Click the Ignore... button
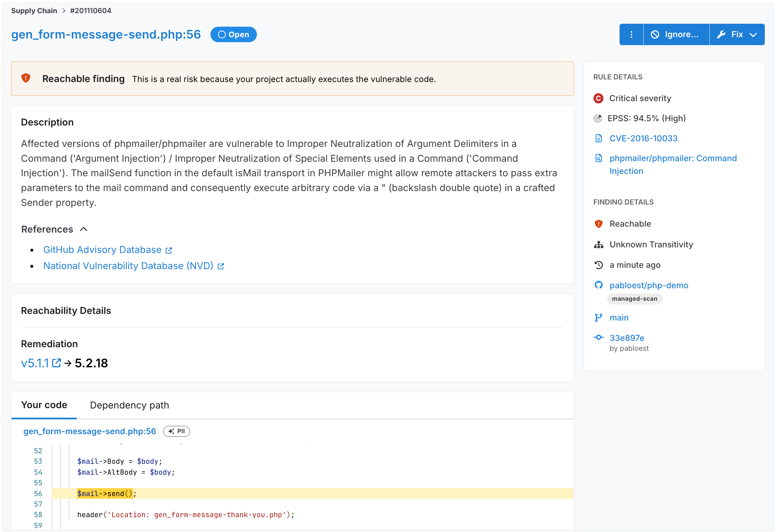776x532 pixels. pos(676,34)
